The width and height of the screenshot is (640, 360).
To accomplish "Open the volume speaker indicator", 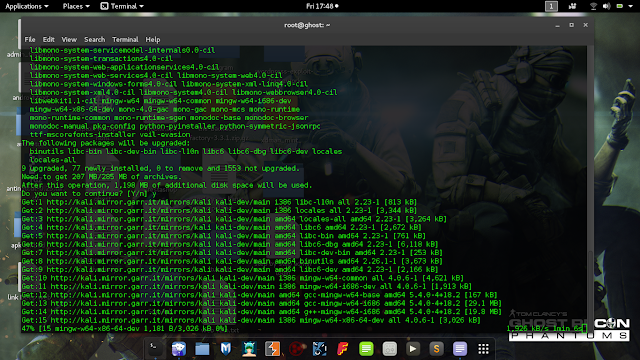I will (607, 6).
